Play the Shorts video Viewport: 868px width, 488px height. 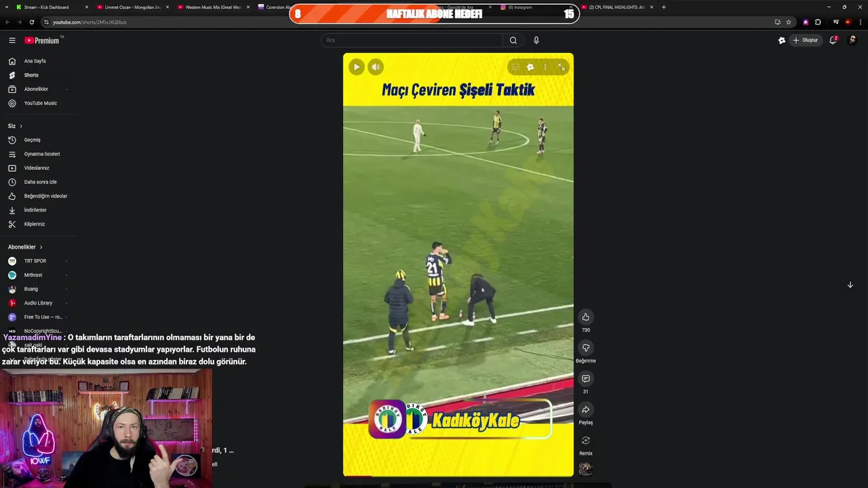(x=357, y=67)
